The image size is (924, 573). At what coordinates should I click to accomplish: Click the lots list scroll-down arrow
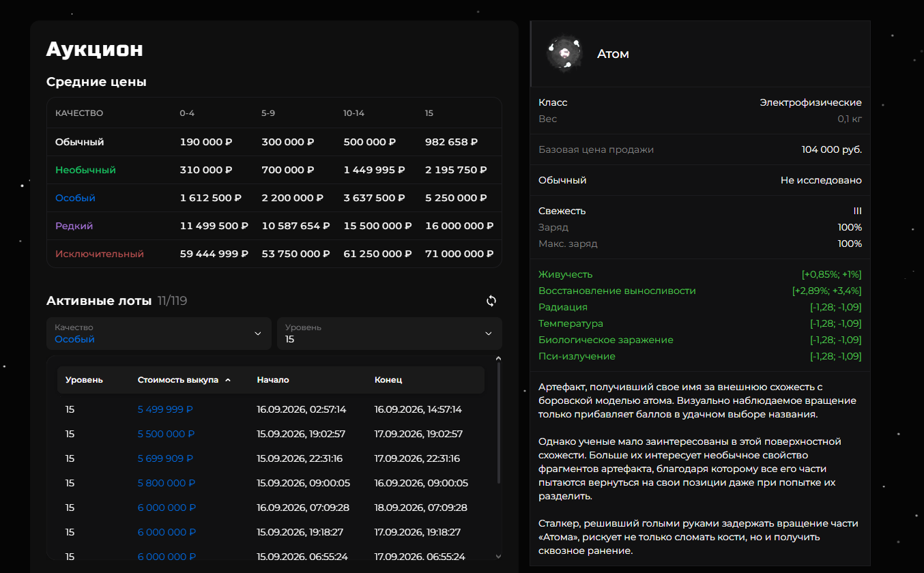tap(498, 556)
